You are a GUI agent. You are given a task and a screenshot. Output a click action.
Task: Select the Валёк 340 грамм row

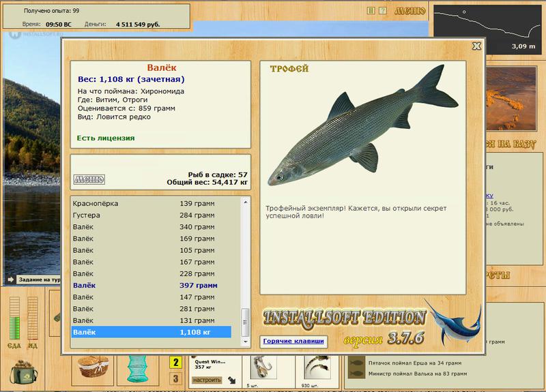[x=151, y=227]
